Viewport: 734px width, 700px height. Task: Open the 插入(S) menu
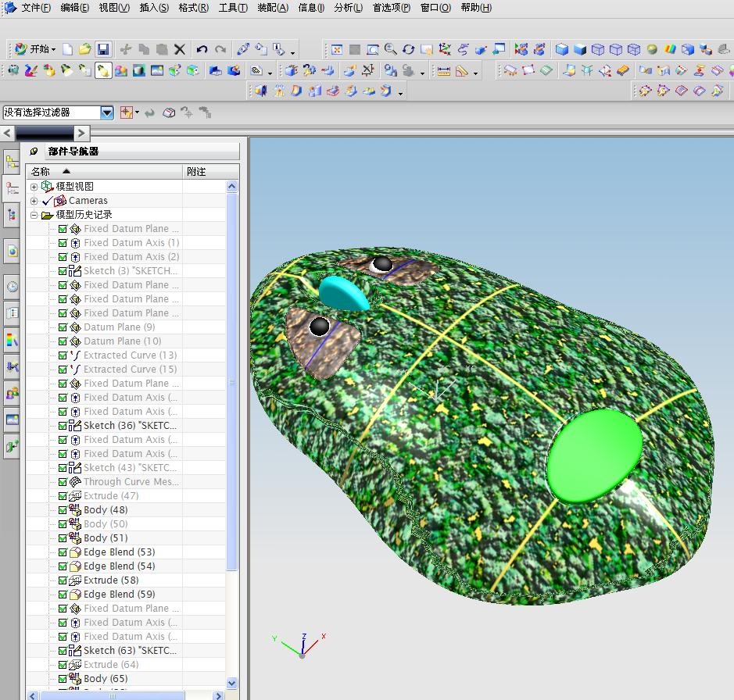[153, 8]
